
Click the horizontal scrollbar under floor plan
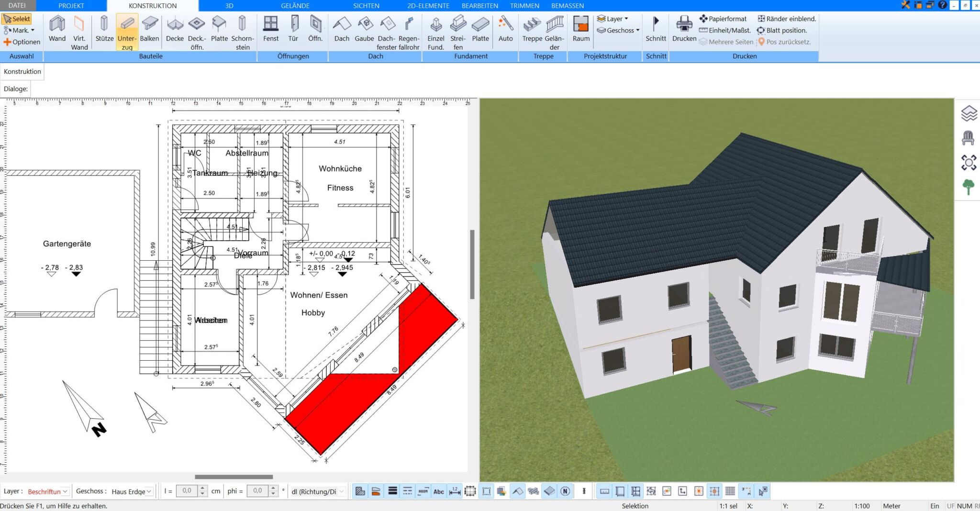(234, 477)
